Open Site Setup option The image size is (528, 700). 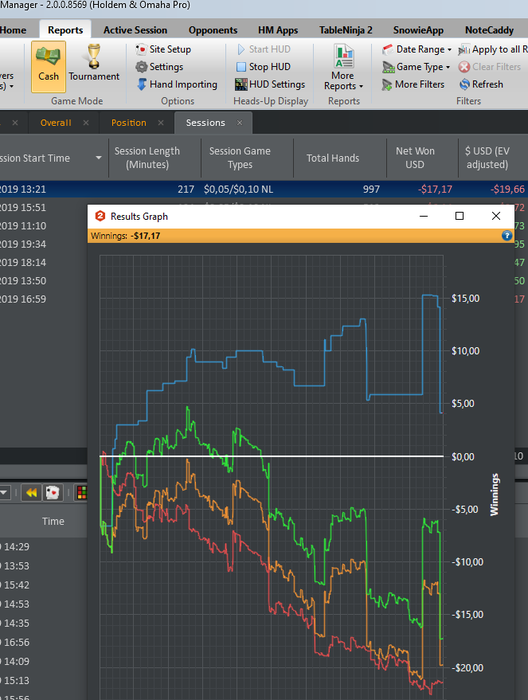[163, 49]
